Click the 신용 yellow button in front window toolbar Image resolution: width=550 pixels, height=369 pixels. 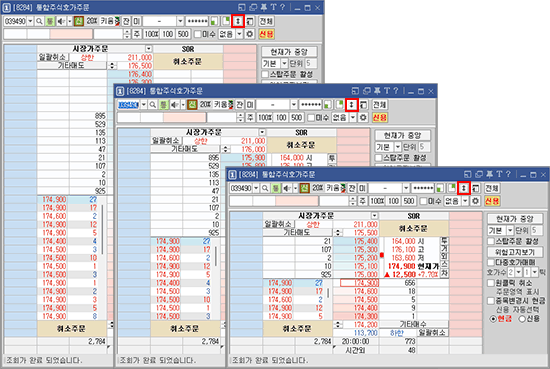tap(492, 201)
